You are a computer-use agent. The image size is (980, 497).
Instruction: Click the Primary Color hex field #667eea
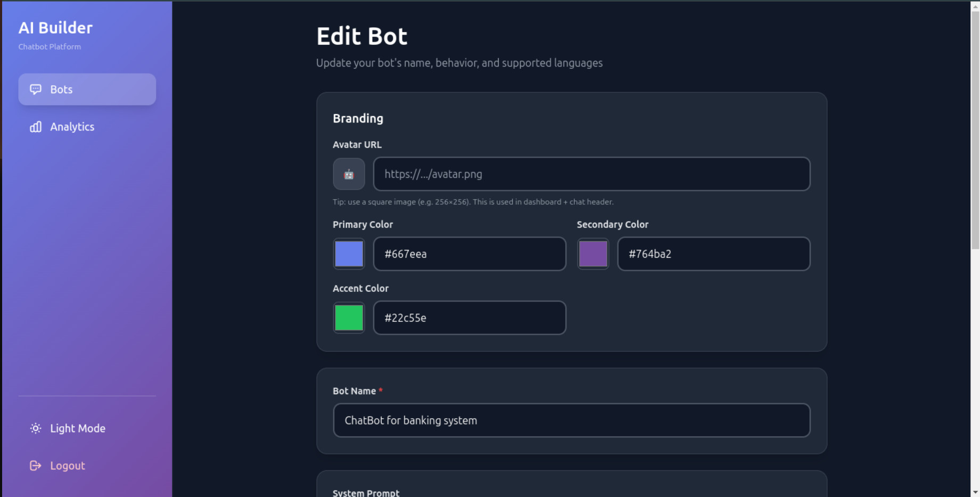(469, 254)
